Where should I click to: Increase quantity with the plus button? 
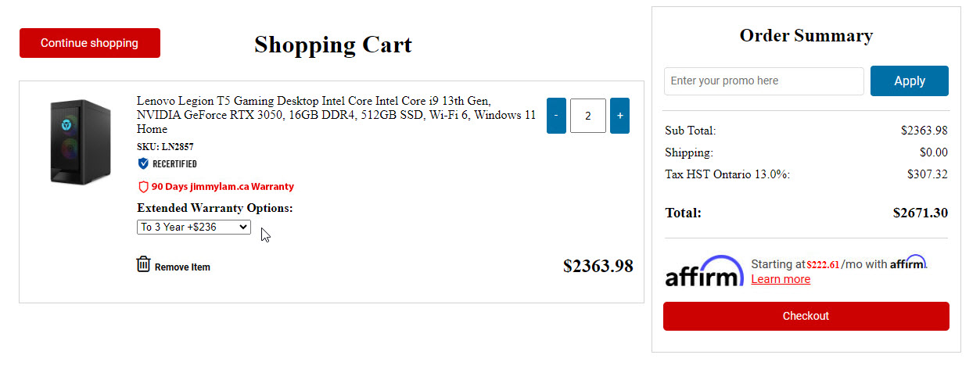point(619,116)
